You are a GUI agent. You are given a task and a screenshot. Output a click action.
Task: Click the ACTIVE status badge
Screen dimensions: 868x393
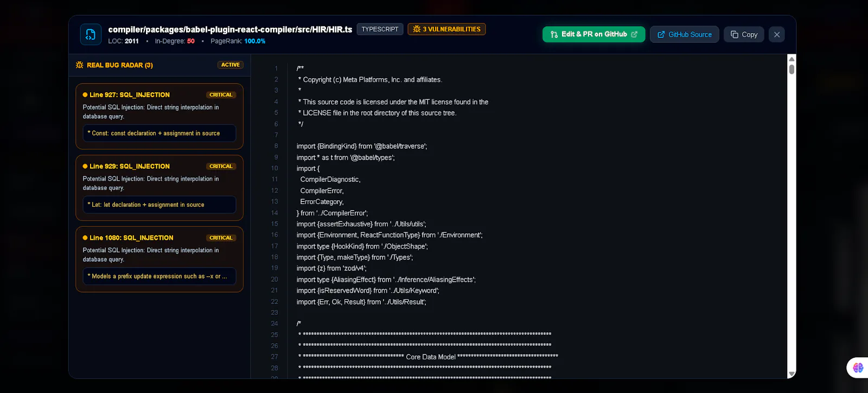point(231,65)
